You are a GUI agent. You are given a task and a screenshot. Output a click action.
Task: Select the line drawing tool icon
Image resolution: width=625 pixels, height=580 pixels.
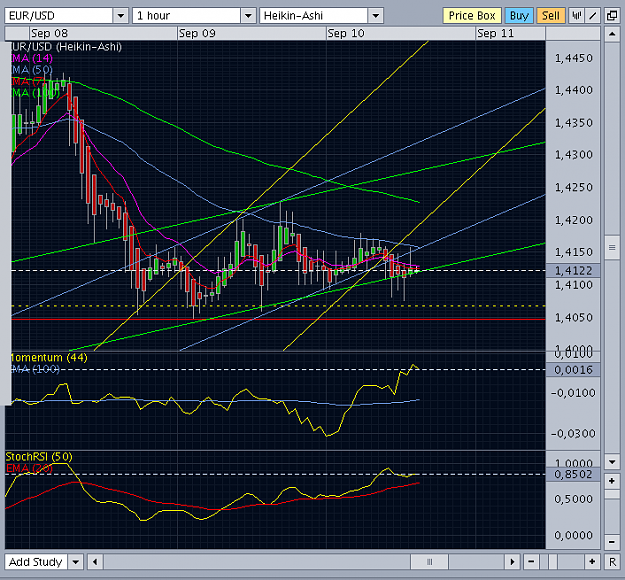pos(593,16)
